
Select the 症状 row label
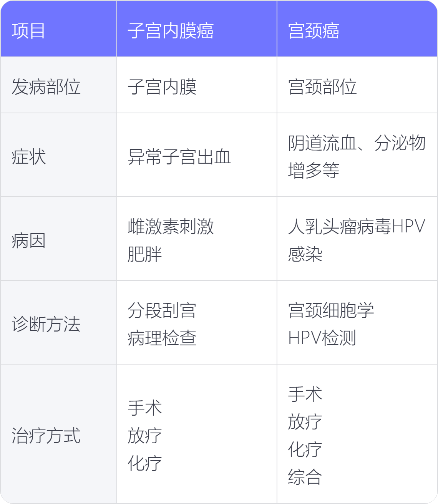pos(58,155)
